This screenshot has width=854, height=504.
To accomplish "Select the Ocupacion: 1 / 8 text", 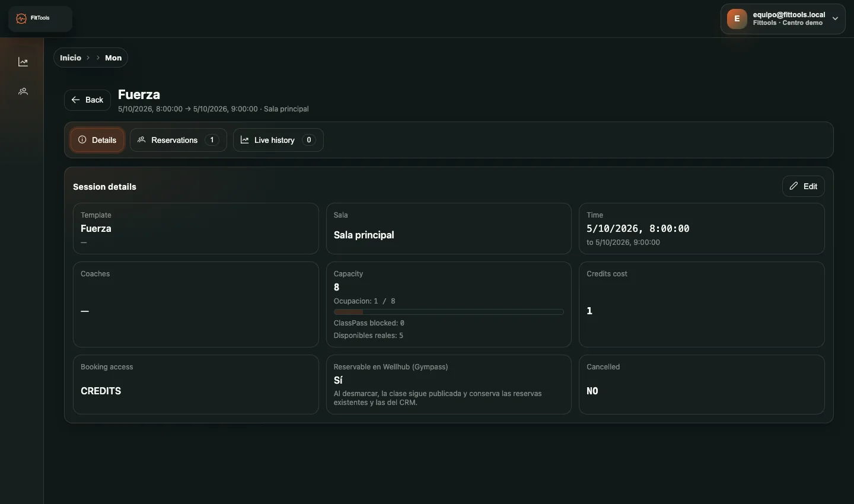I will (365, 301).
